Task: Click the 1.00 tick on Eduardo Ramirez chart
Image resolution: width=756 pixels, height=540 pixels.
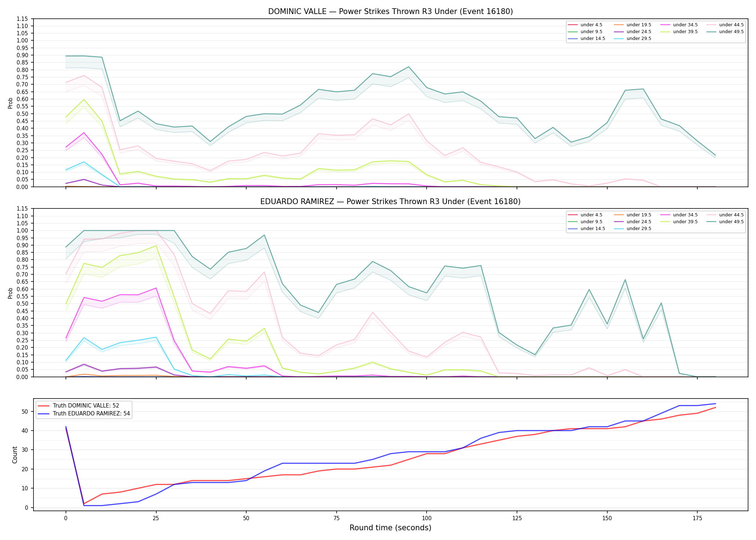Action: point(23,231)
